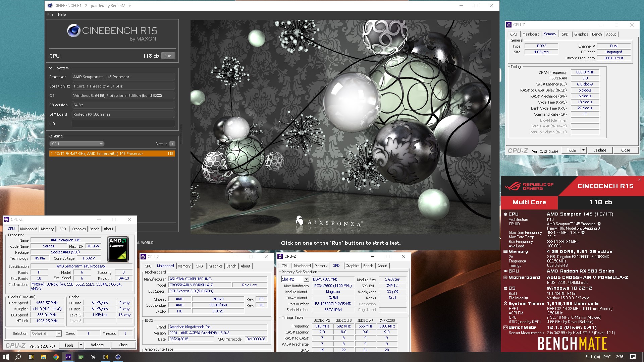Viewport: 644px width, 362px height.
Task: Open the airplane taskbar icon
Action: click(x=93, y=357)
